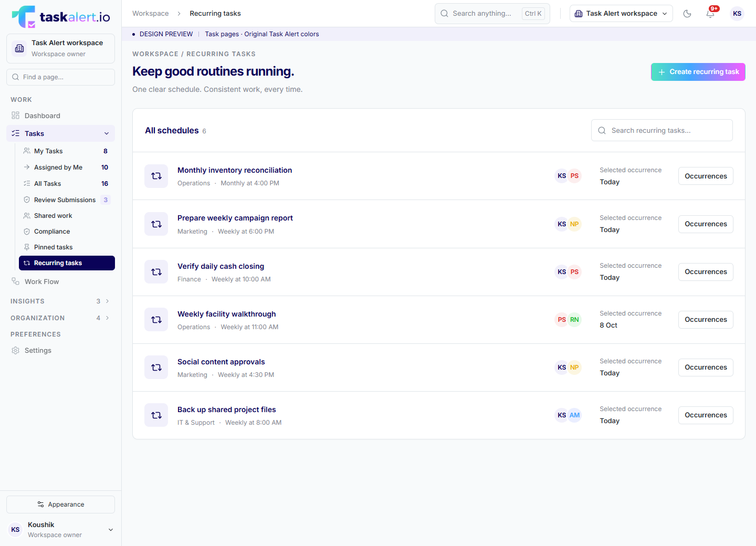756x546 pixels.
Task: Navigate to Shared work
Action: coord(67,216)
